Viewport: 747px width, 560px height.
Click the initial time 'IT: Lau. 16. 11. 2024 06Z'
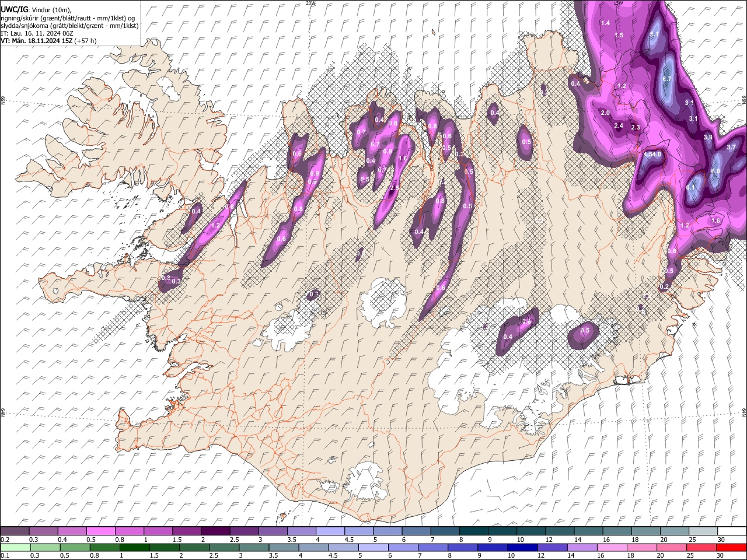[37, 33]
